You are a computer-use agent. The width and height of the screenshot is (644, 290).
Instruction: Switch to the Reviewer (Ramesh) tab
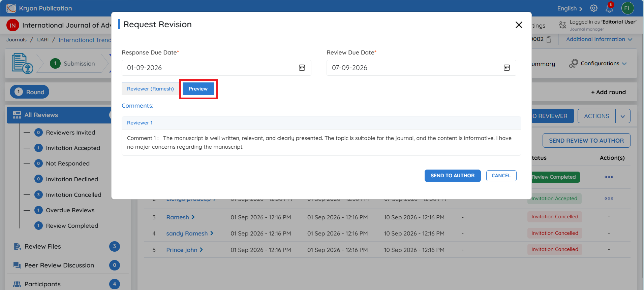(150, 89)
